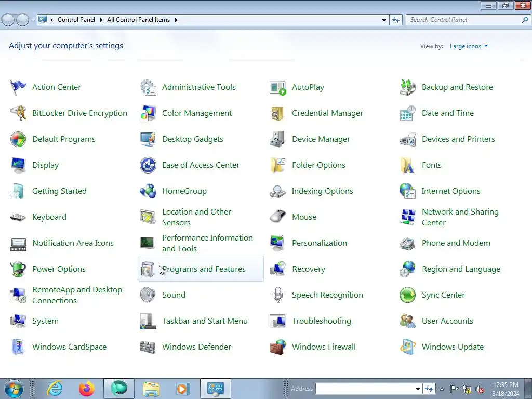Open the Taskbar and Start Menu link
The width and height of the screenshot is (532, 399).
(205, 321)
